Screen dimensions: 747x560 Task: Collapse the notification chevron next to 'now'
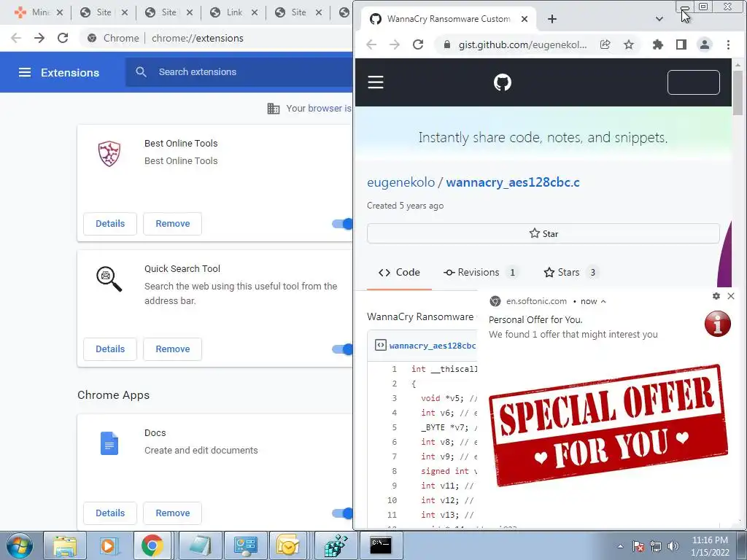click(603, 301)
